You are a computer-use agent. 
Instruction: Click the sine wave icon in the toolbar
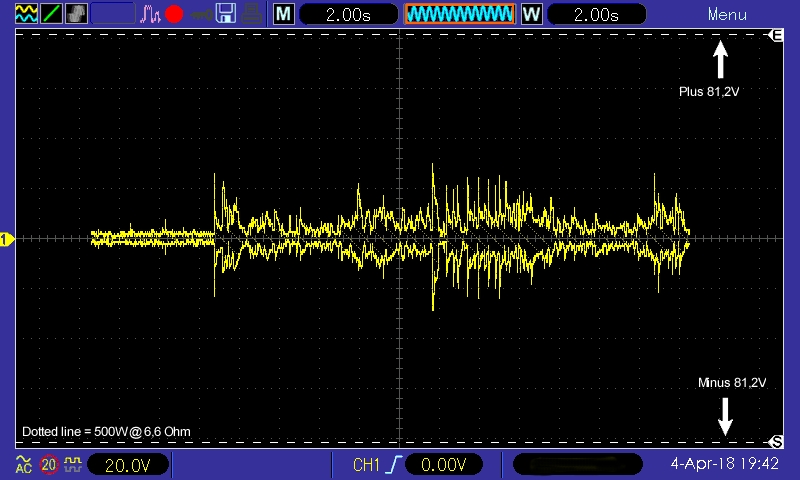26,14
